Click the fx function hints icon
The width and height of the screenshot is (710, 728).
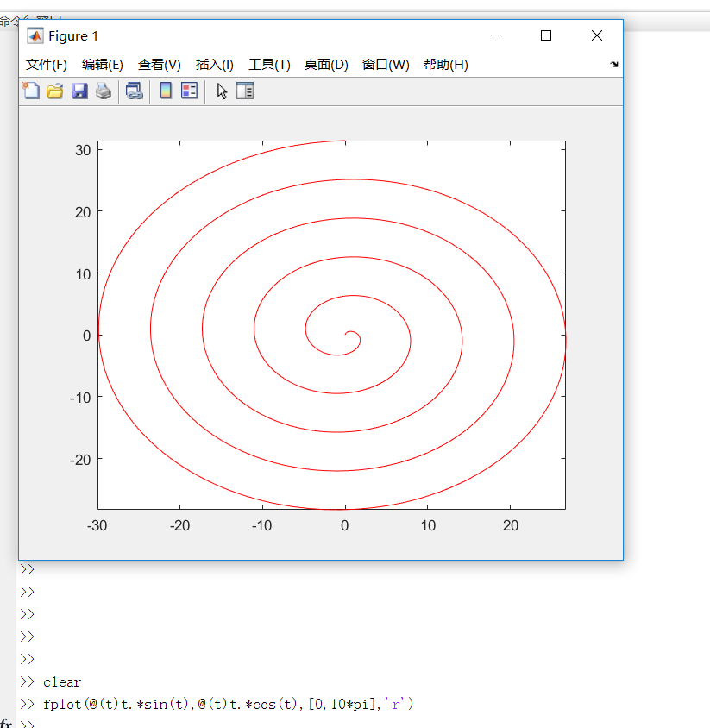click(x=7, y=721)
